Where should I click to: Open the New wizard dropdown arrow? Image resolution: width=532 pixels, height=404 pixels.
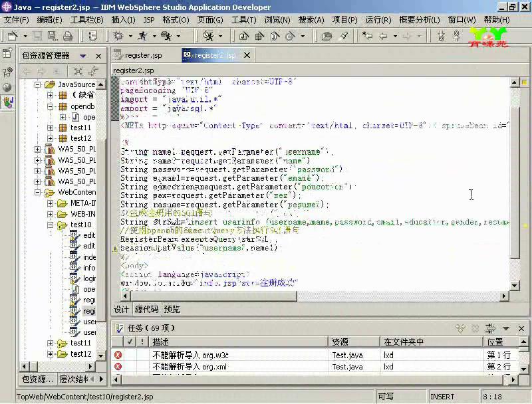(25, 36)
